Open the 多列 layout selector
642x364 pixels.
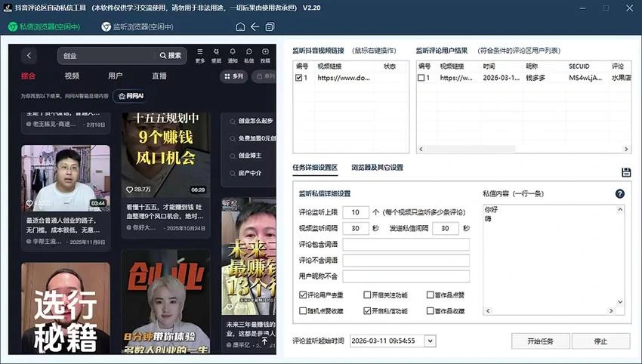coord(234,76)
